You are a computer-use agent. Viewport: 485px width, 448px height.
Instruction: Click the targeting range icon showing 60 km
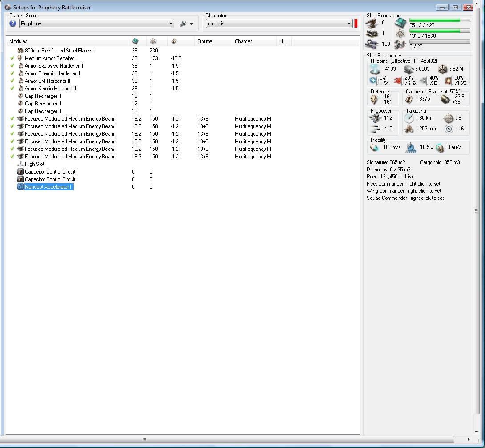point(409,118)
